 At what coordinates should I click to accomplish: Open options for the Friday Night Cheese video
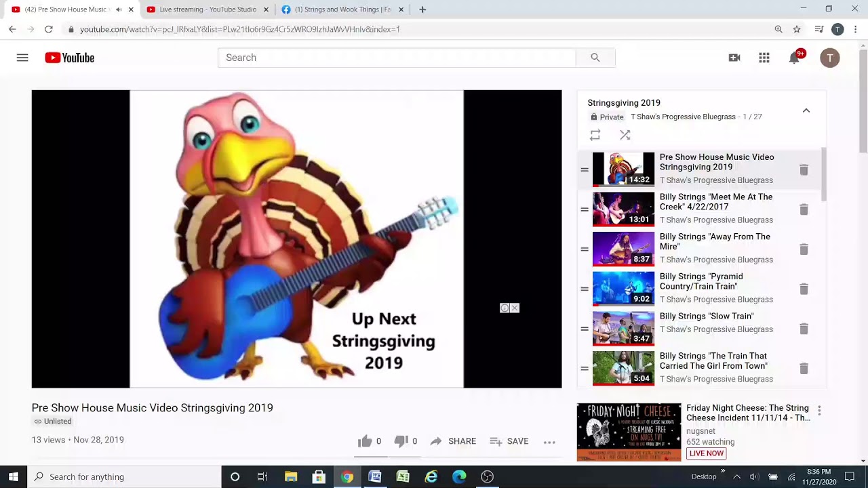tap(819, 410)
